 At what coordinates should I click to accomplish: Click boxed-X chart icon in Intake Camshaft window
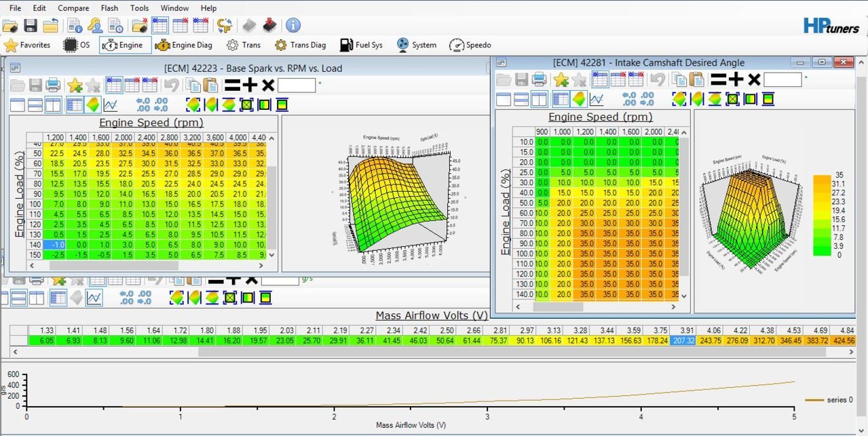click(732, 99)
